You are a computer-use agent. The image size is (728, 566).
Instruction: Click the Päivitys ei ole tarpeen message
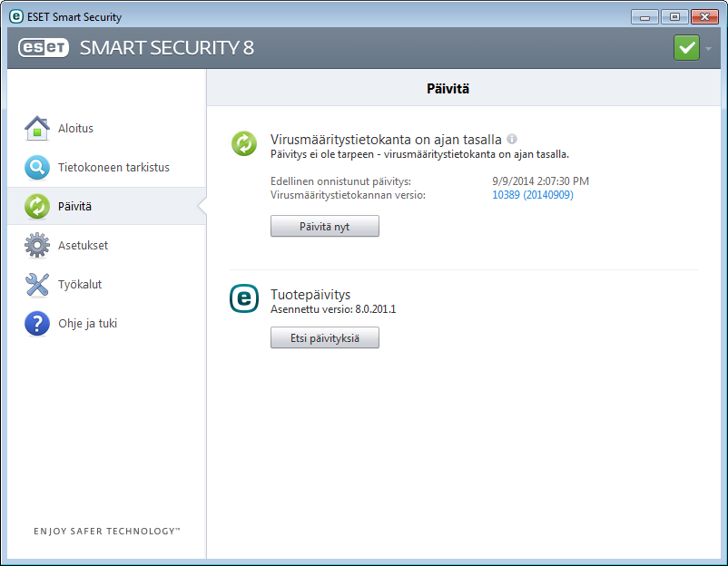419,154
